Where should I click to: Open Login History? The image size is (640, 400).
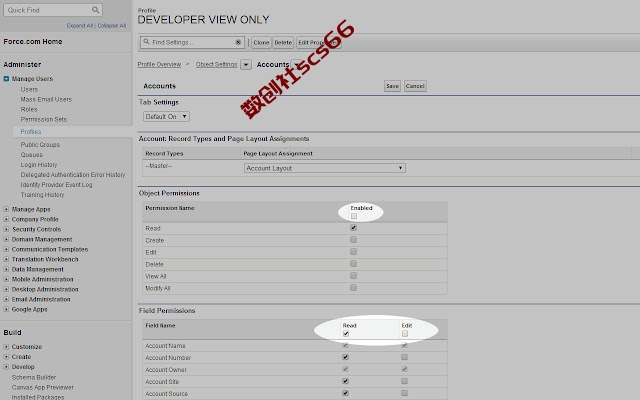click(39, 164)
